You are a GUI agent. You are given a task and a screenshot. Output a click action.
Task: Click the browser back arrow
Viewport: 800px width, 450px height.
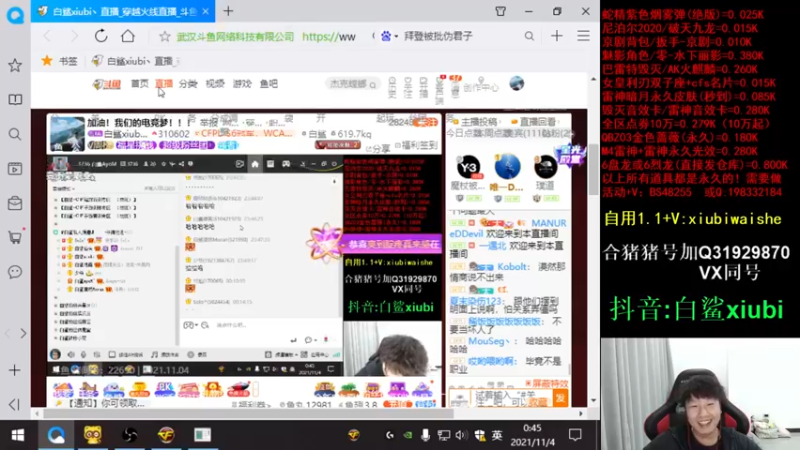[x=47, y=36]
